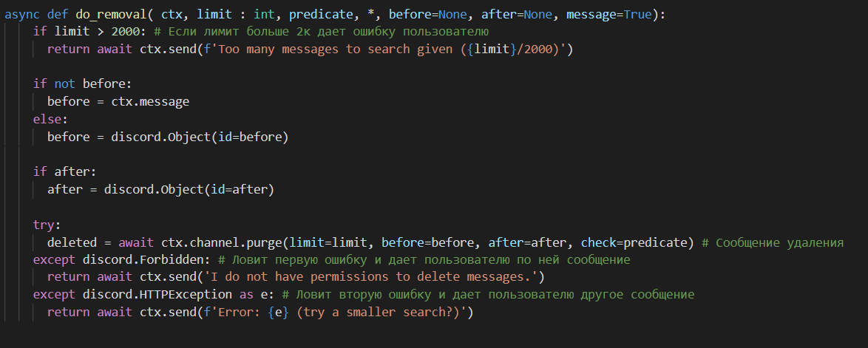Place cursor on 'async' keyword
This screenshot has width=868, height=348.
[22, 14]
